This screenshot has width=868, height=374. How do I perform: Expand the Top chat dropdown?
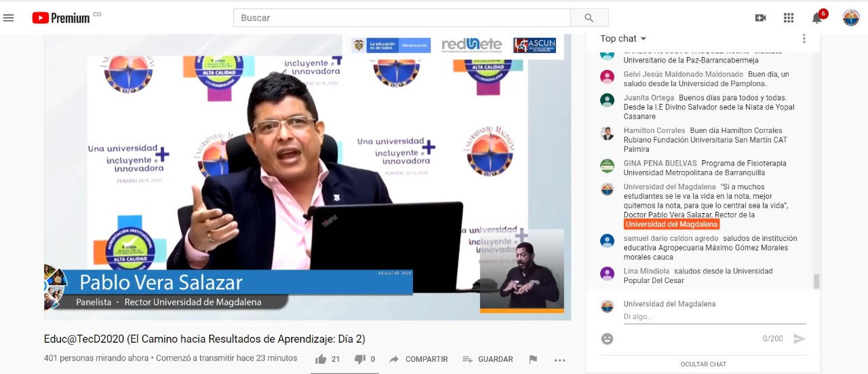click(x=623, y=39)
